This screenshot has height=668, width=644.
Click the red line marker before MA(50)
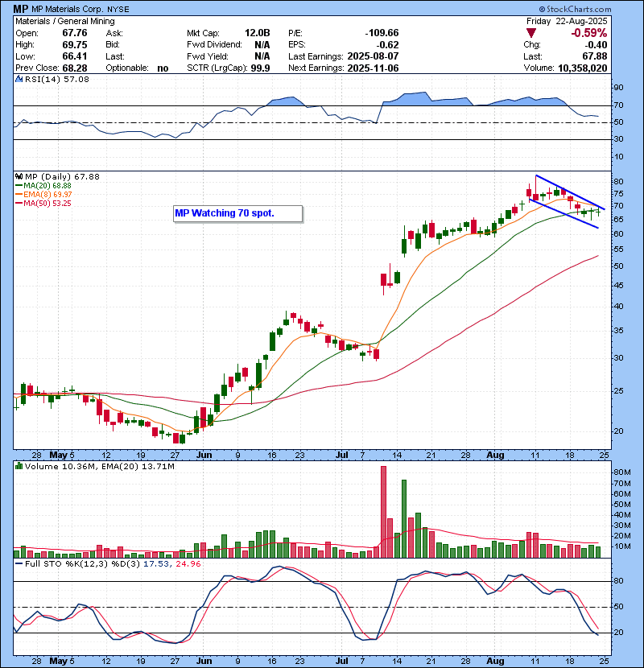click(x=19, y=204)
